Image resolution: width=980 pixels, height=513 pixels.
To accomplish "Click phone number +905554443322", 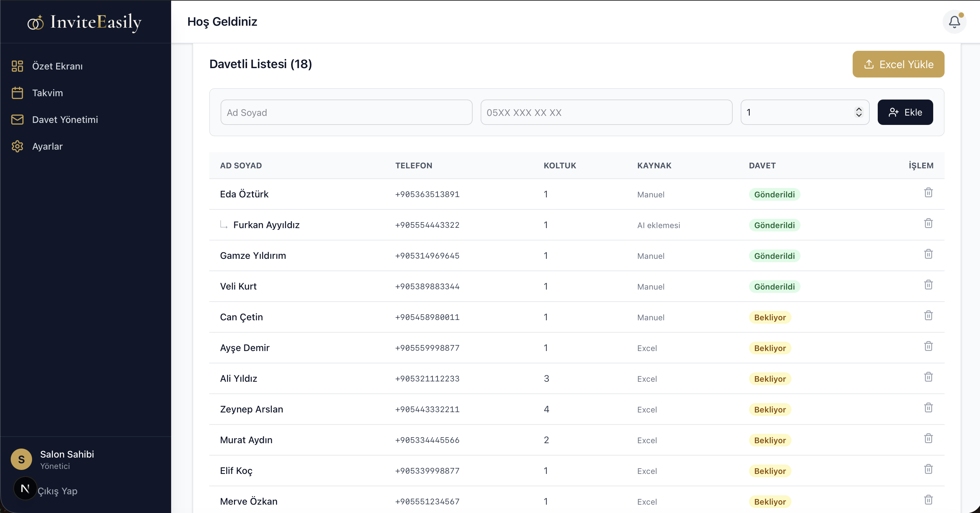I will pos(427,225).
